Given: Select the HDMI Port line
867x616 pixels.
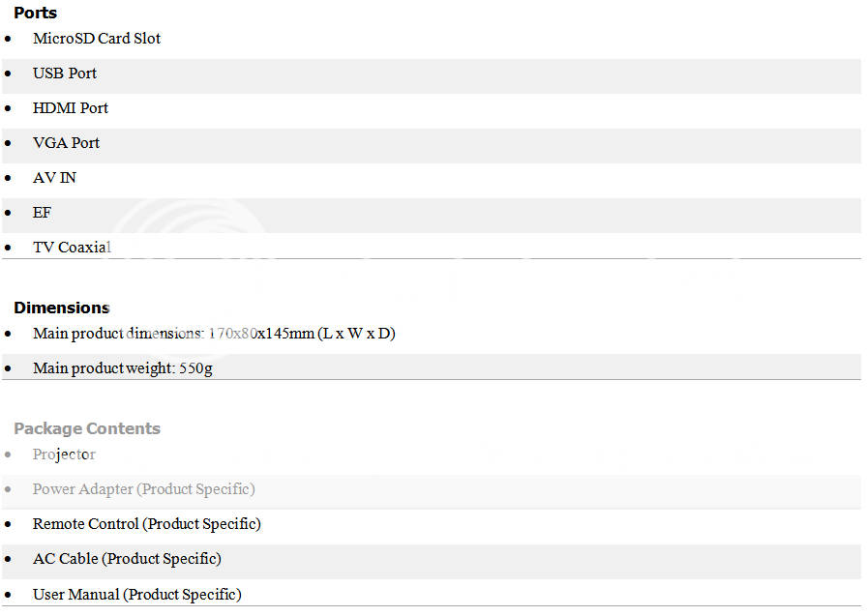Looking at the screenshot, I should [71, 108].
